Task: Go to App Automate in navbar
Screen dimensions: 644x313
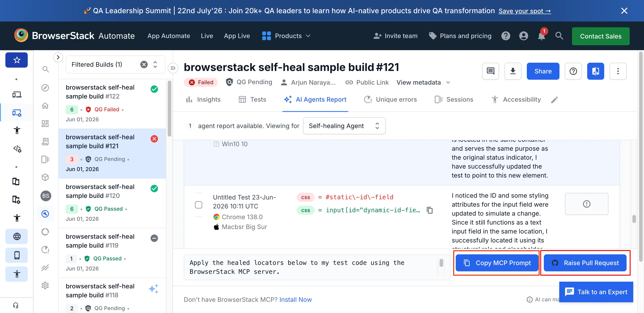Action: pos(169,36)
